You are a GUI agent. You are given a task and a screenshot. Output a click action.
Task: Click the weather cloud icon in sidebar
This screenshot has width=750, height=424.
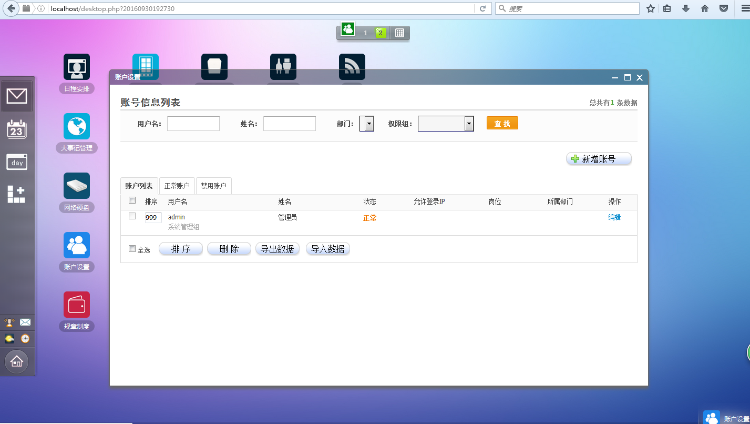tap(9, 339)
